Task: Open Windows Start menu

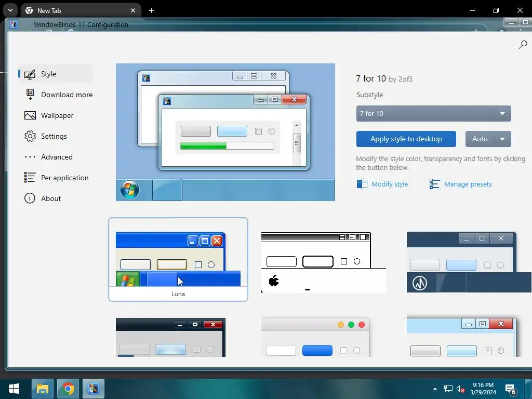Action: pos(14,389)
